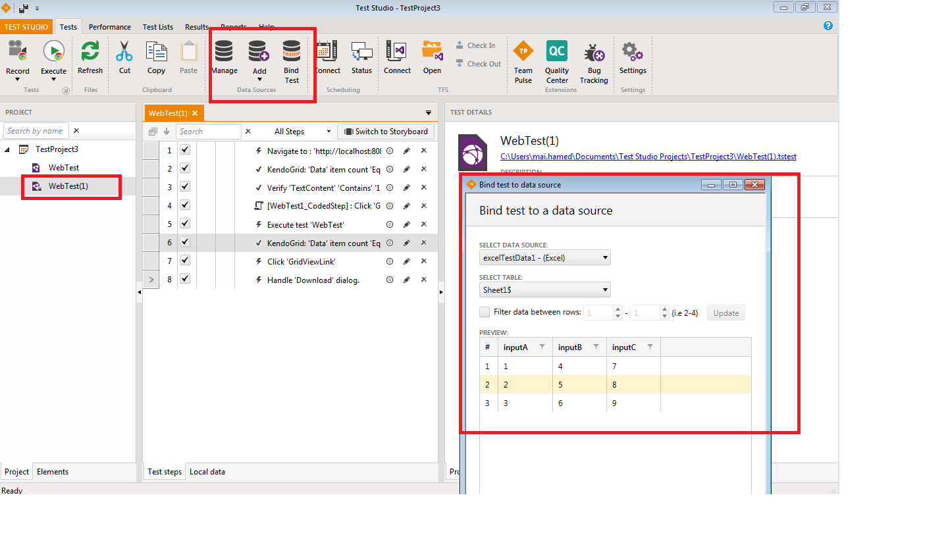Open the All Steps filter dropdown
Image resolution: width=948 pixels, height=560 pixels.
tap(302, 132)
